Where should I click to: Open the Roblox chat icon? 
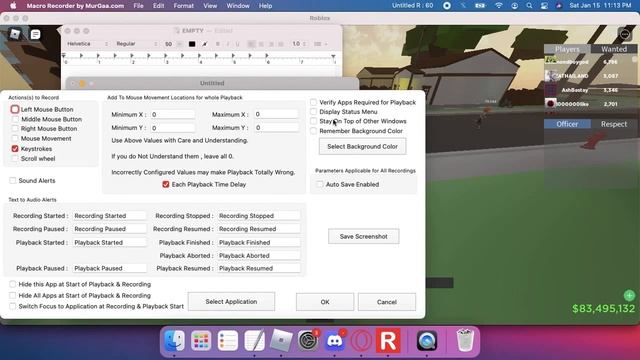(36, 34)
